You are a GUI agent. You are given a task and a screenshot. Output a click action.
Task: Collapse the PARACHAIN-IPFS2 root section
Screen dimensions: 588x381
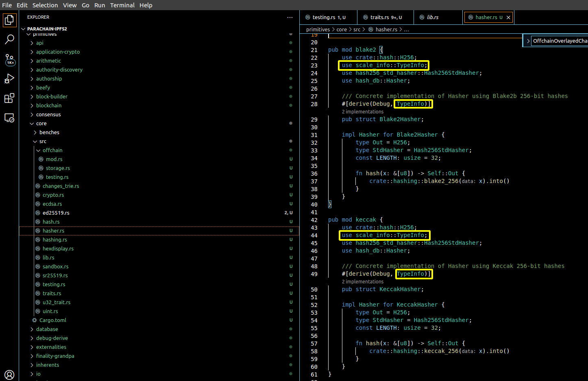(24, 29)
